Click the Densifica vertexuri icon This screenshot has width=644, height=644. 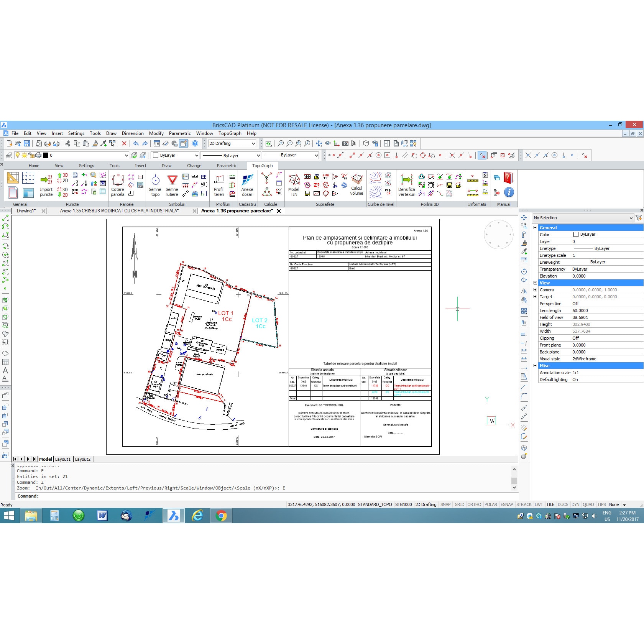[x=406, y=180]
